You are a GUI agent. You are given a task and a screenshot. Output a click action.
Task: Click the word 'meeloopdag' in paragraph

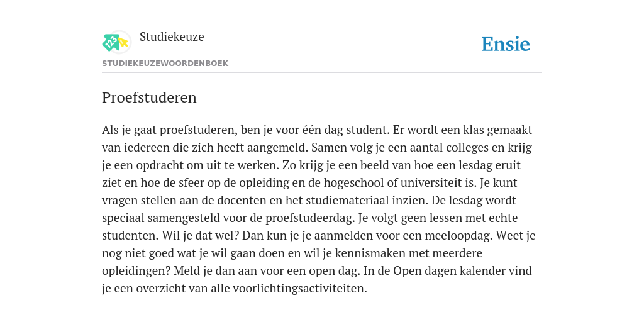[458, 236]
